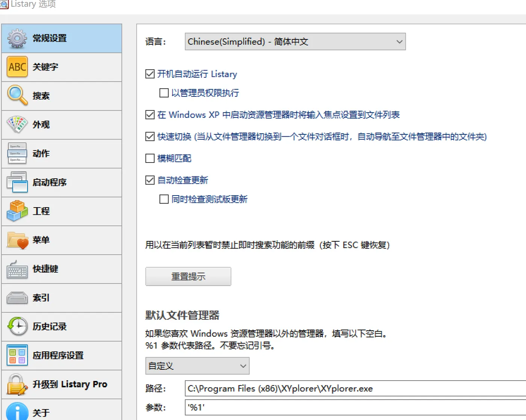Select the magnifier icon for 搜索
Image resolution: width=526 pixels, height=420 pixels.
pyautogui.click(x=17, y=96)
